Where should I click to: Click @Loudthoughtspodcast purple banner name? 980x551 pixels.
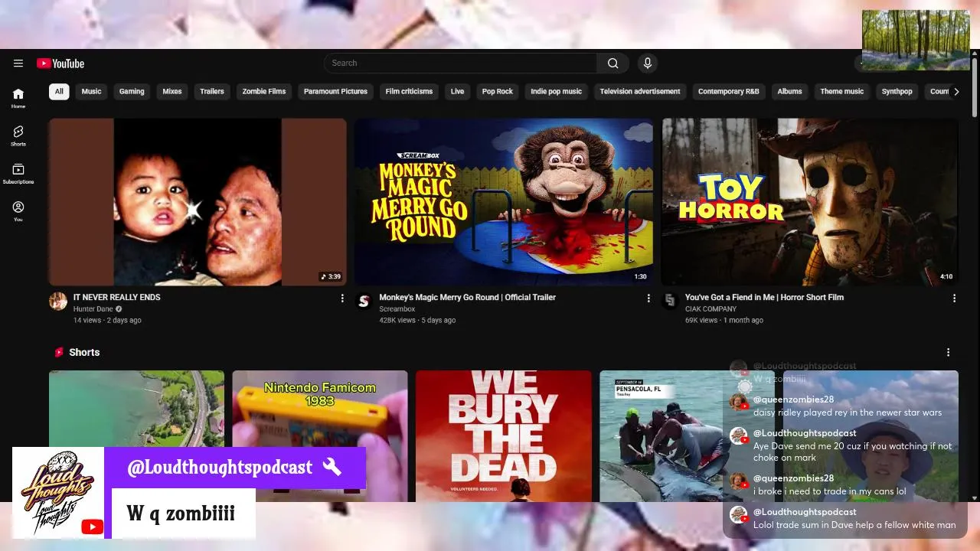tap(220, 468)
